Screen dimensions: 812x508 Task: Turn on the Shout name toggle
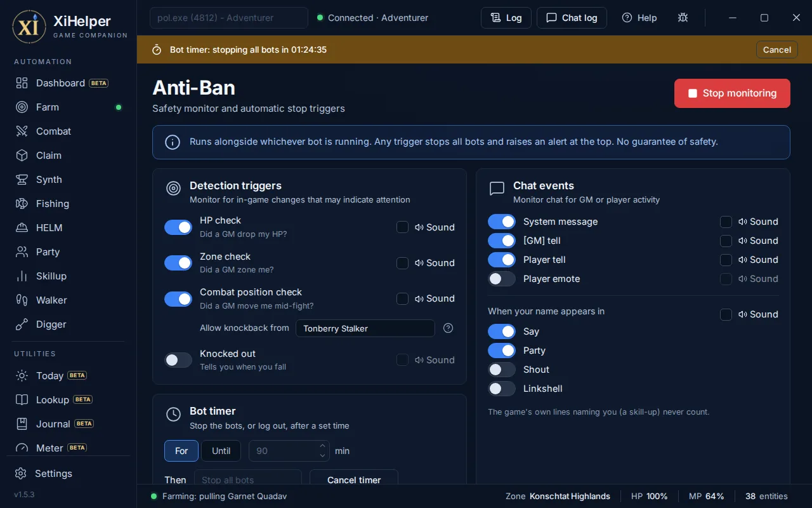tap(502, 370)
